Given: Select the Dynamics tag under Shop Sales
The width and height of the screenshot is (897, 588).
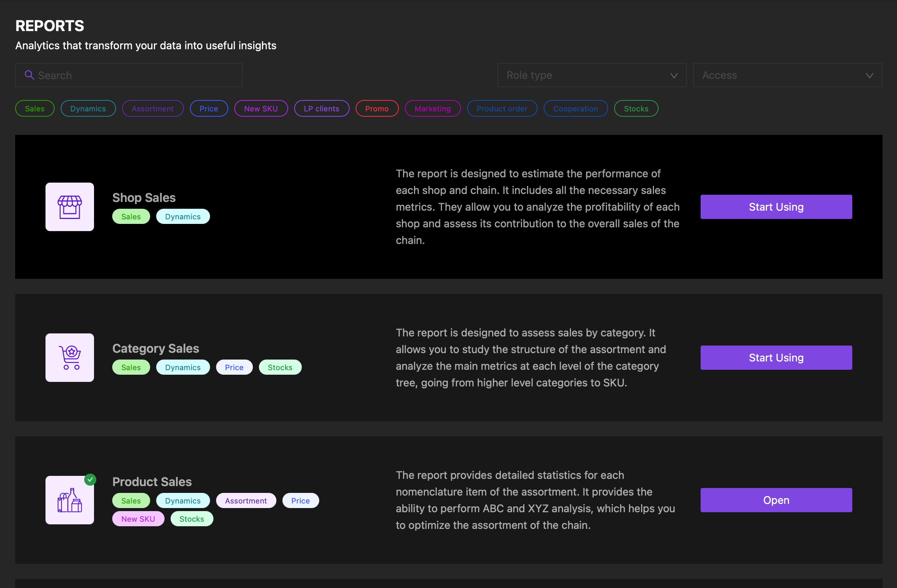Looking at the screenshot, I should (x=183, y=217).
